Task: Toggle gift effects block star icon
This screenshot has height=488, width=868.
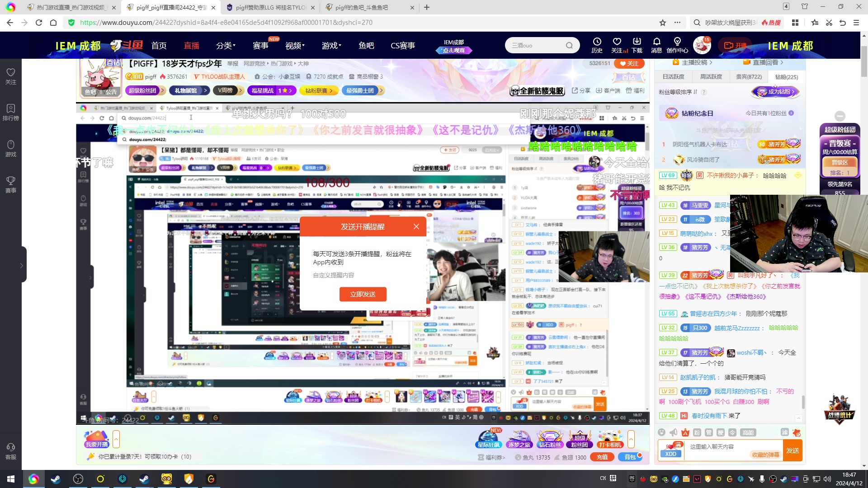Action: (x=797, y=432)
